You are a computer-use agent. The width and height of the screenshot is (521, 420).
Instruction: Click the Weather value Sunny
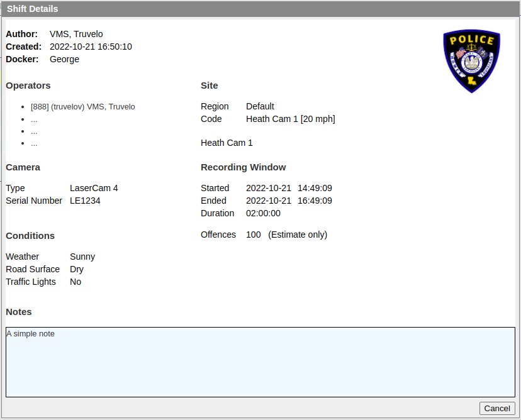click(x=82, y=257)
